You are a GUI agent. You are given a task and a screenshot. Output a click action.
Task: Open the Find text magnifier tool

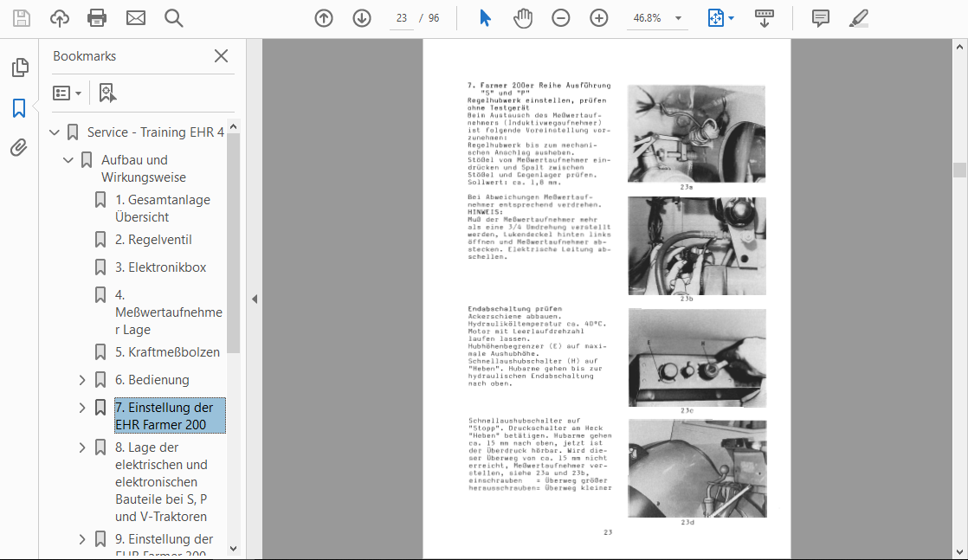173,18
